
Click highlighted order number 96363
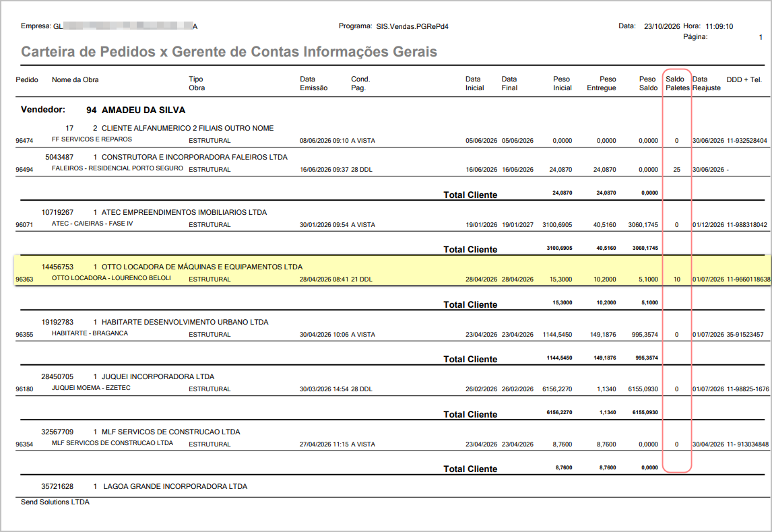[24, 279]
